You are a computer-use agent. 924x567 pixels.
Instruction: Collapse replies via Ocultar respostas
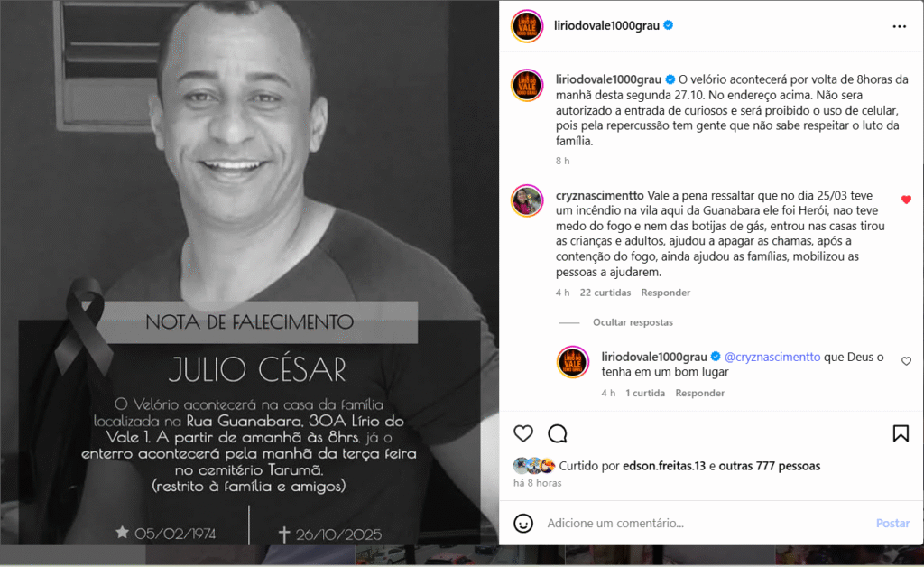point(633,322)
